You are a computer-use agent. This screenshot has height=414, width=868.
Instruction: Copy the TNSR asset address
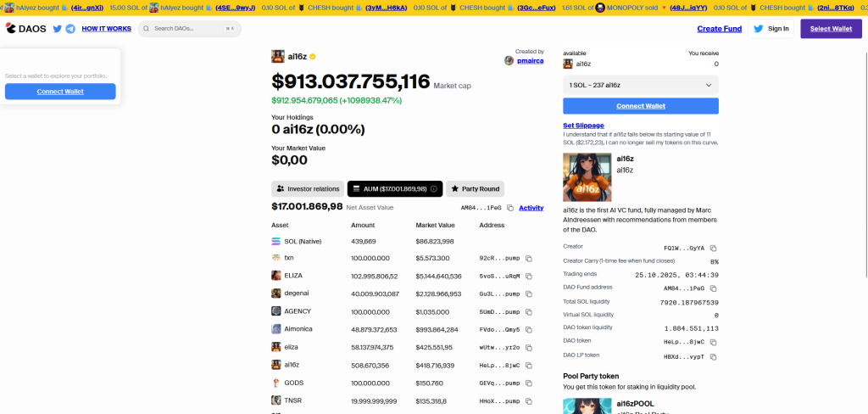(x=529, y=400)
